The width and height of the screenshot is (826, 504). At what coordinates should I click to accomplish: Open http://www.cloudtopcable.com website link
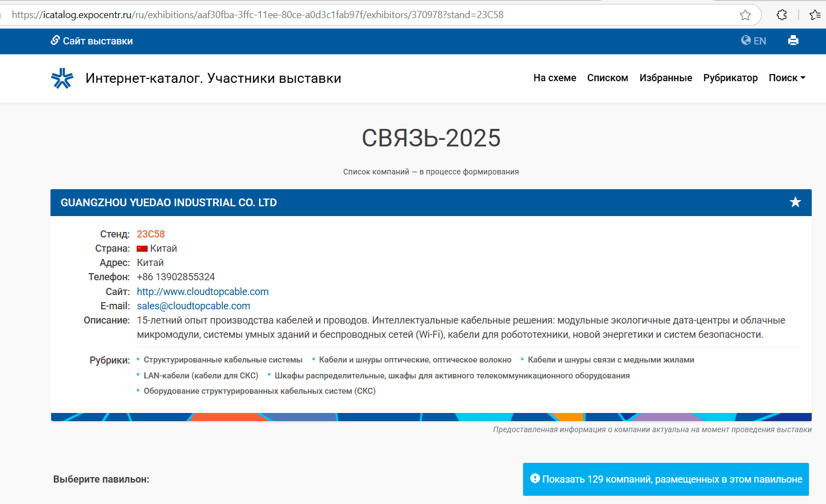[203, 292]
